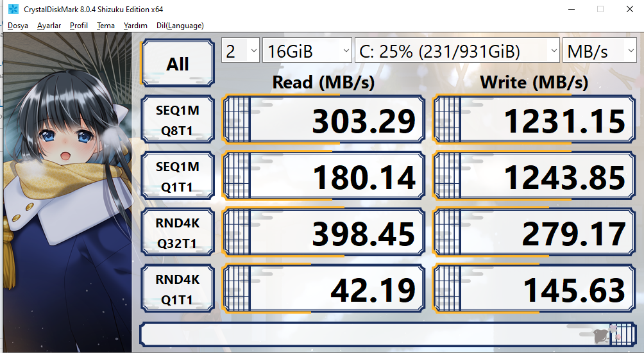Viewport: 644px width, 353px height.
Task: Click the Read (MB/s) column header
Action: 324,82
